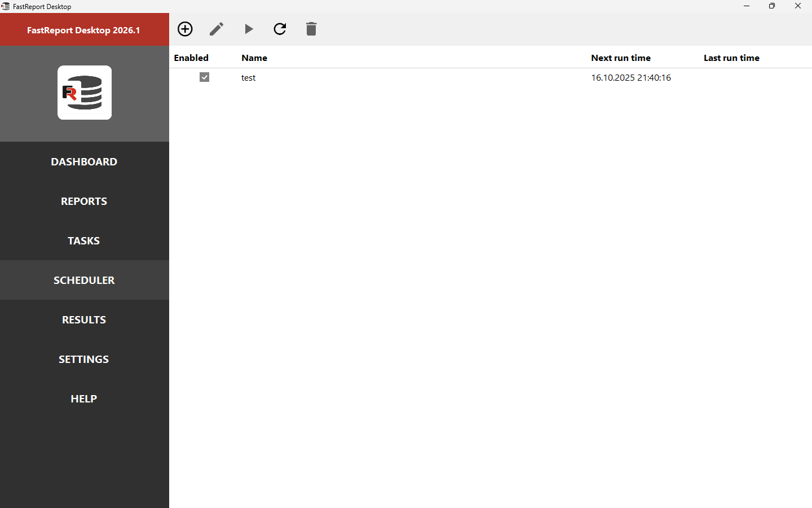Screen dimensions: 812x508
Task: Click the Next run time column header
Action: click(621, 58)
